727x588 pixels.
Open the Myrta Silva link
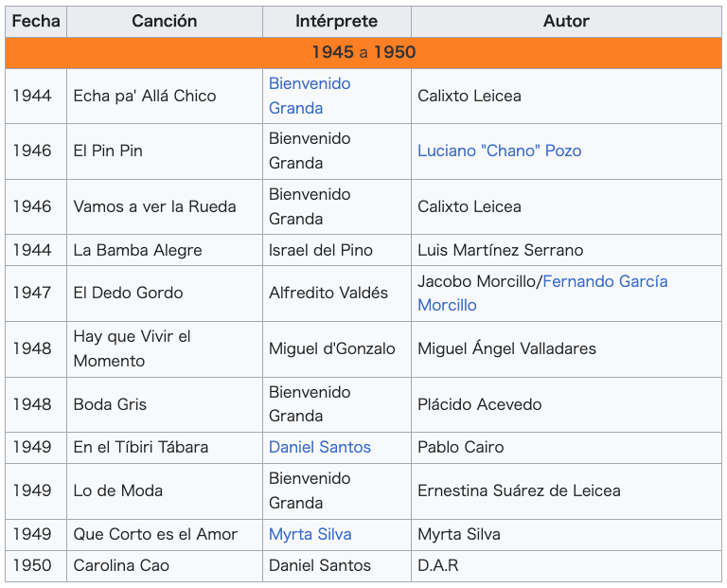[x=310, y=535]
